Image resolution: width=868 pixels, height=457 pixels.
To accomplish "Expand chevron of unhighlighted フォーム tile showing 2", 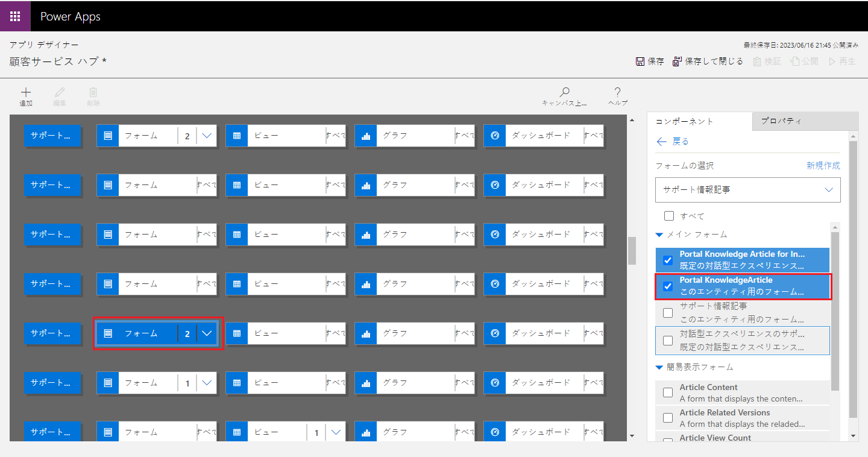I will 207,136.
